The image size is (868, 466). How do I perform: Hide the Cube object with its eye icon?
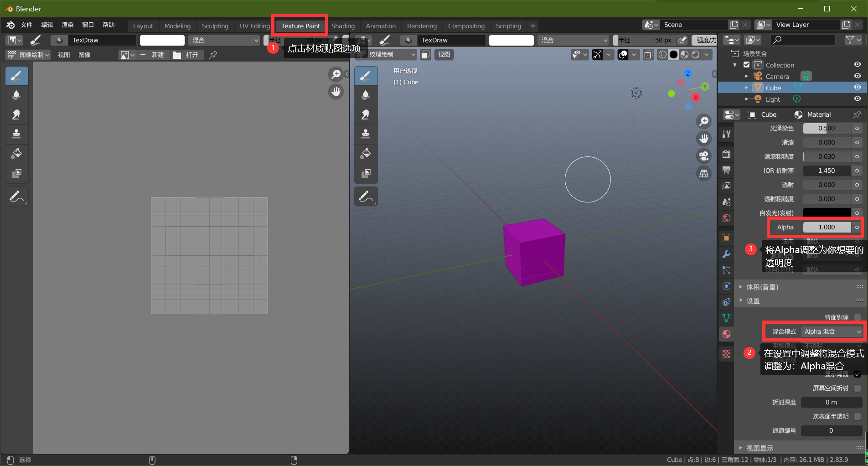pyautogui.click(x=858, y=87)
